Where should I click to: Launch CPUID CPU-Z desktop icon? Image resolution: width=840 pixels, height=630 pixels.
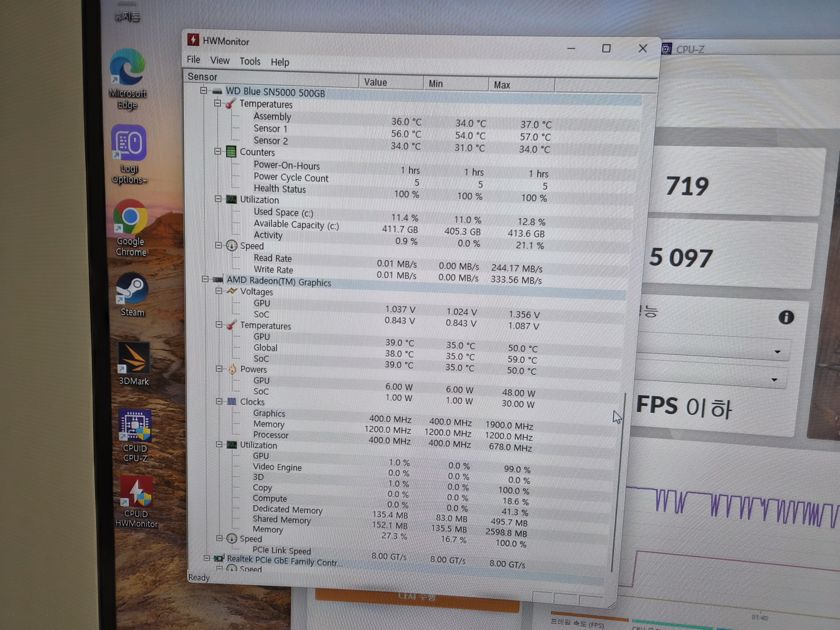coord(135,425)
